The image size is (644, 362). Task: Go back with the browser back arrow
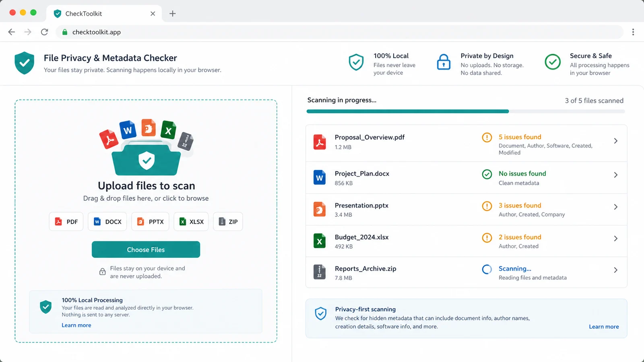pyautogui.click(x=11, y=32)
